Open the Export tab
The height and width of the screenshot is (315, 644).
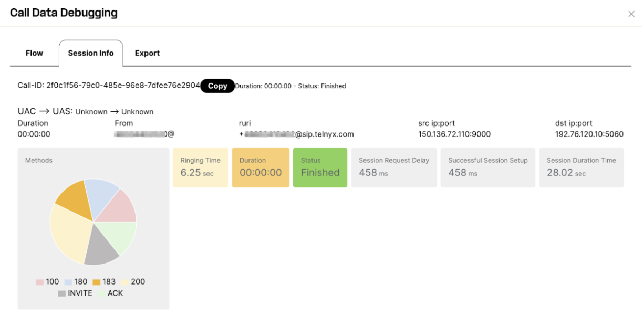[147, 52]
